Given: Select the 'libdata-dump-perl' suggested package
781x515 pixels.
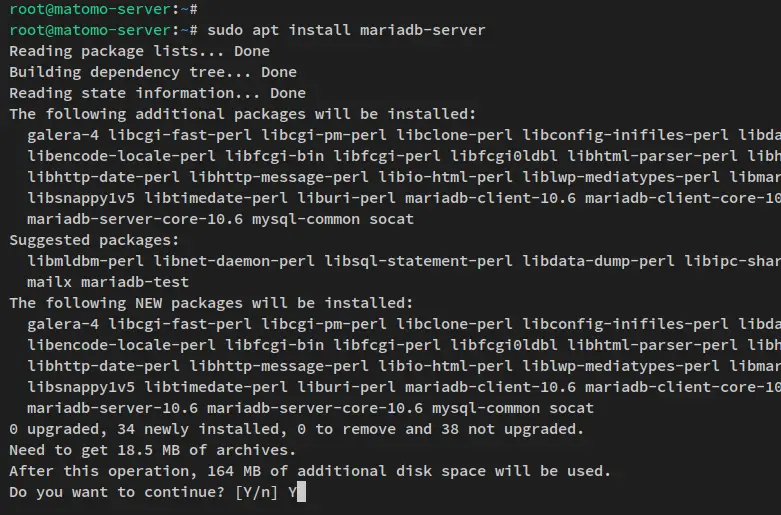Looking at the screenshot, I should click(598, 261).
